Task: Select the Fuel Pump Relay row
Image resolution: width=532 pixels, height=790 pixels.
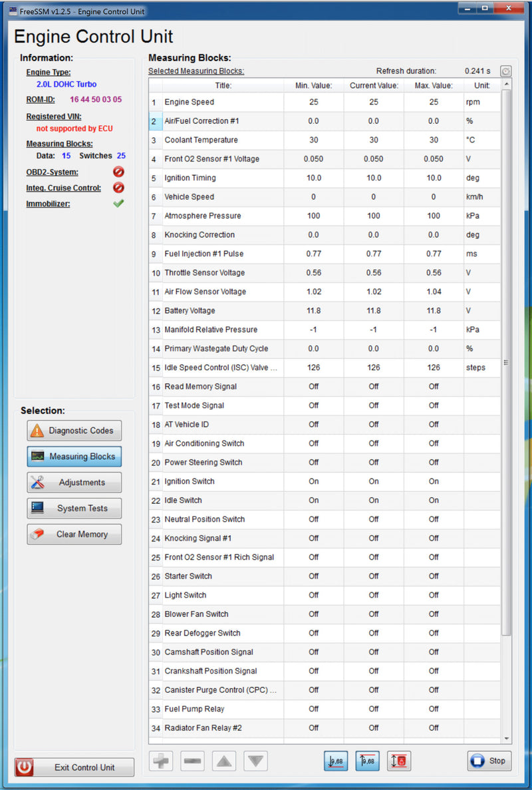Action: 325,709
